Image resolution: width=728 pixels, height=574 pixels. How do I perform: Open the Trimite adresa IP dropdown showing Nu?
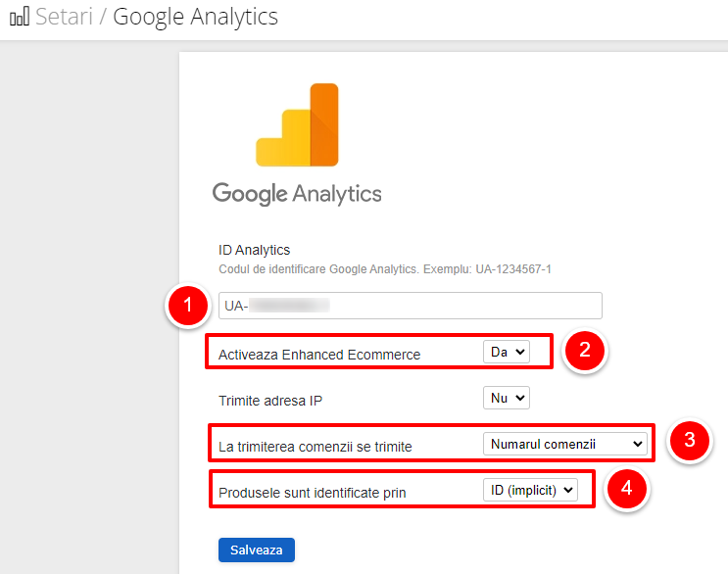pos(507,398)
